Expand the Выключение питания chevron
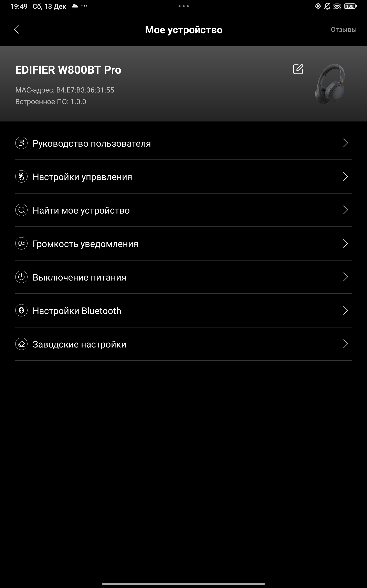Screen dimensions: 367x588 click(x=345, y=277)
